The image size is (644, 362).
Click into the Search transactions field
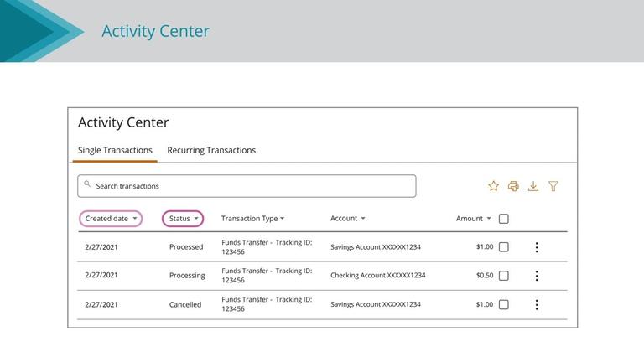click(252, 186)
